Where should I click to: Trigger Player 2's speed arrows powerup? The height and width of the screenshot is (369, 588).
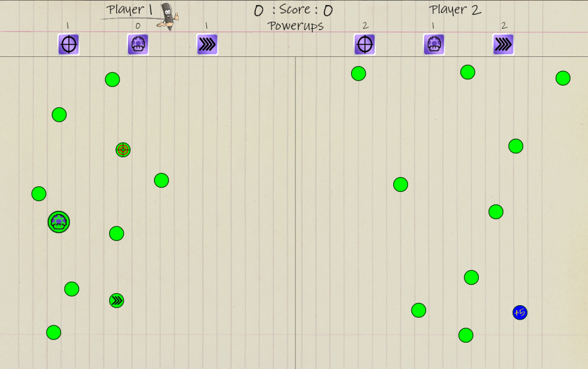pos(504,45)
